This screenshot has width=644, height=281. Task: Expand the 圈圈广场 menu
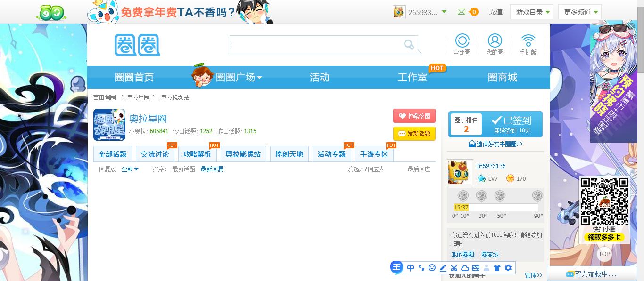[239, 77]
